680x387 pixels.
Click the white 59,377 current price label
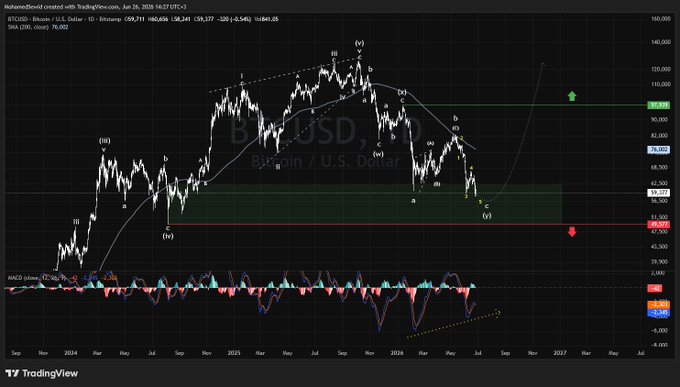coord(659,193)
